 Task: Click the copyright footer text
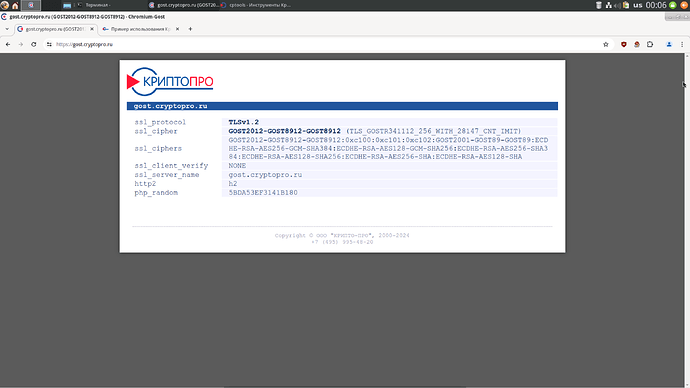tap(342, 235)
